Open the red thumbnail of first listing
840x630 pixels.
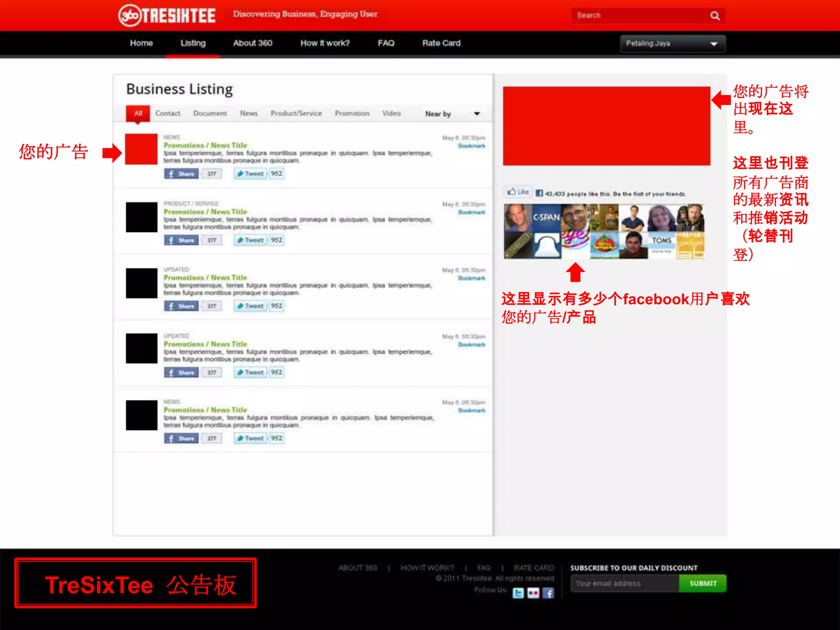point(141,149)
